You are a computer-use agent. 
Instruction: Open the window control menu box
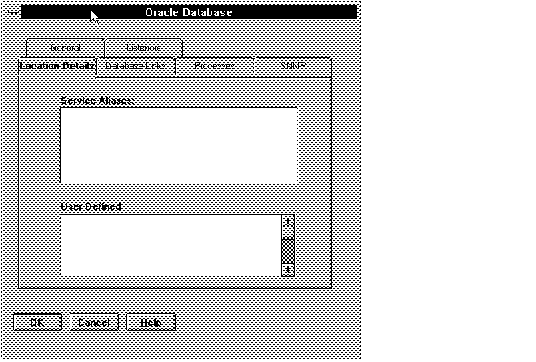tap(13, 12)
